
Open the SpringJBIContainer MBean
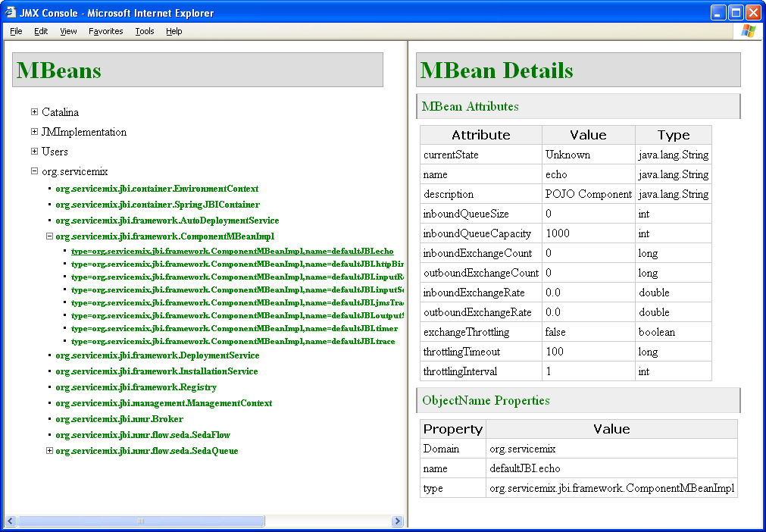(x=158, y=205)
